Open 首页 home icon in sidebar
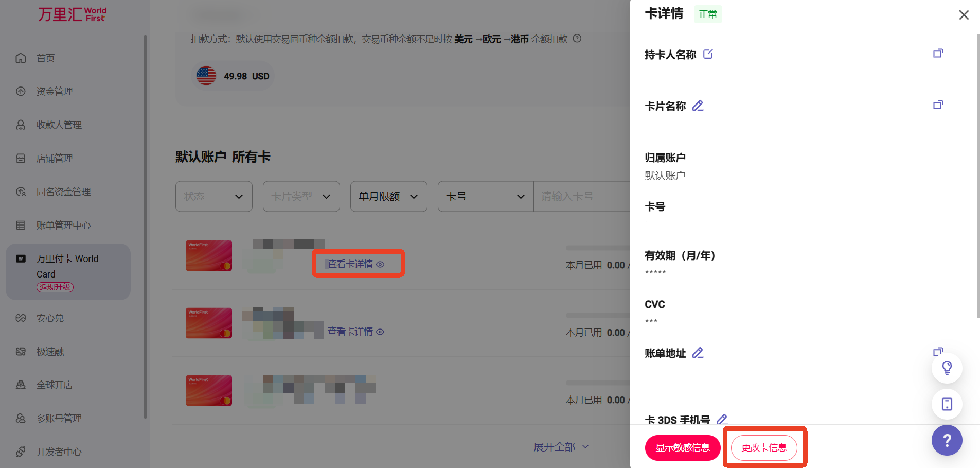 21,58
